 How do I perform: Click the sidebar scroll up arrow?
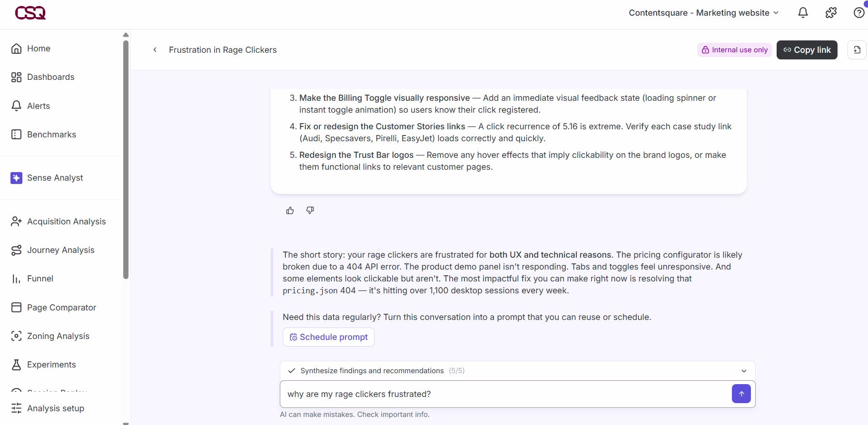[x=126, y=35]
